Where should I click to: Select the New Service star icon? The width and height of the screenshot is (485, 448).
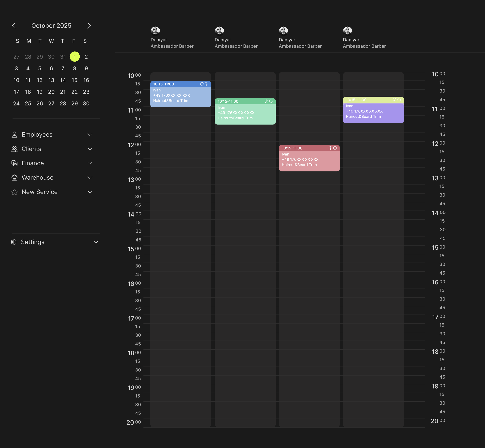coord(14,192)
